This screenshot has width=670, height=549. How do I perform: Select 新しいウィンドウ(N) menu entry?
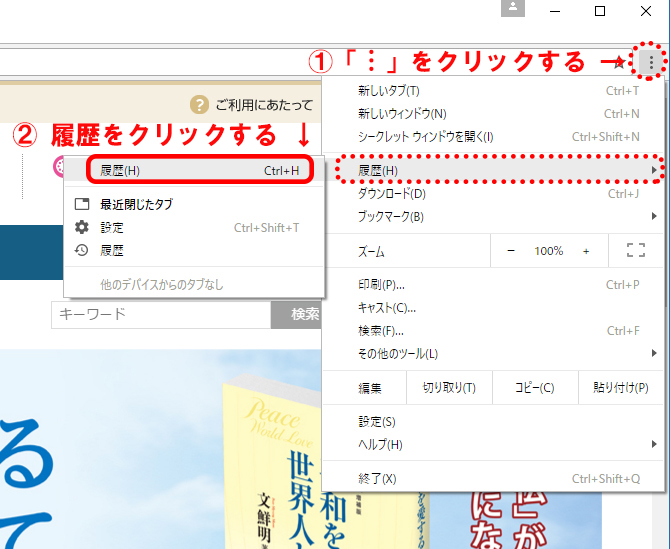coord(493,114)
